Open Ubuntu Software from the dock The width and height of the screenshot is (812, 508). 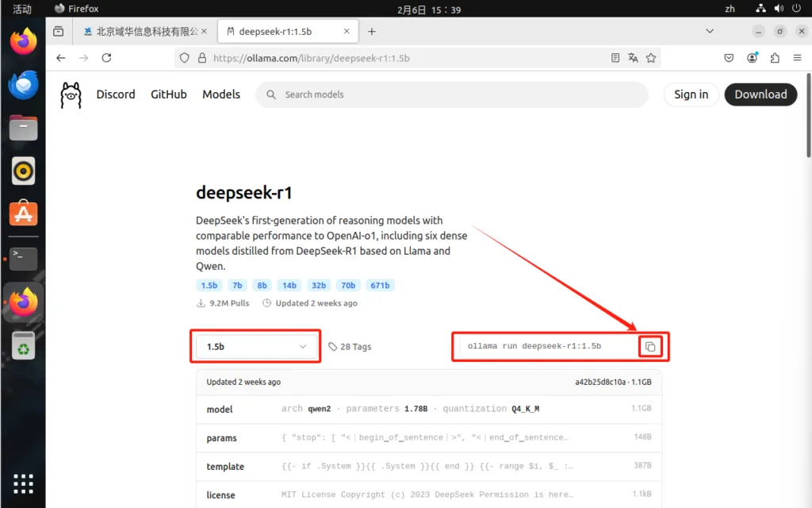click(x=23, y=213)
